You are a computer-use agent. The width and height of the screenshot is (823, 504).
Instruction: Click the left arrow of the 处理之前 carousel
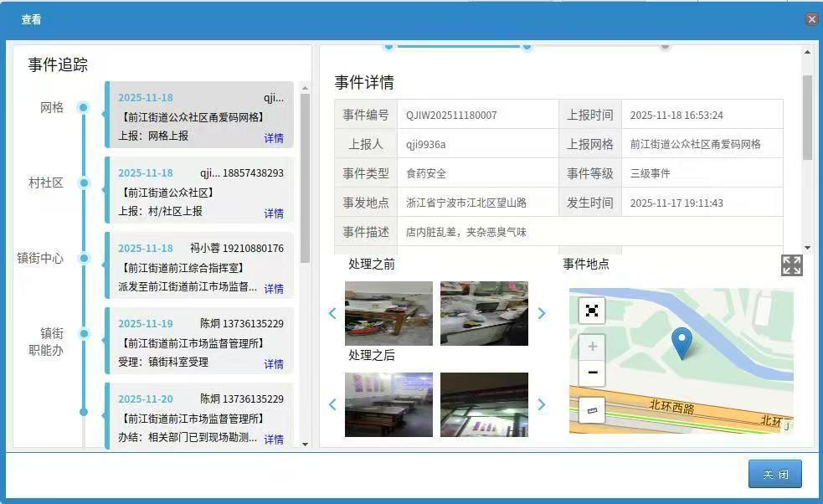pyautogui.click(x=332, y=313)
